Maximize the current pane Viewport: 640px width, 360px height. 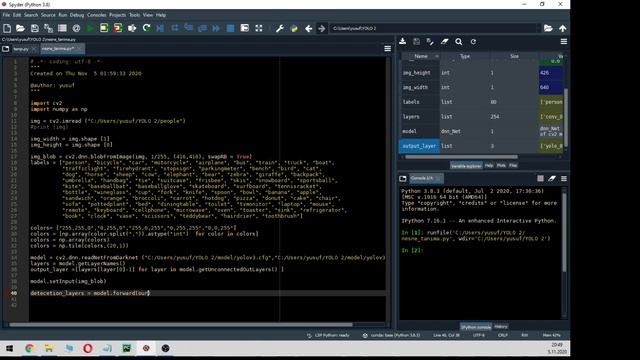pos(244,28)
